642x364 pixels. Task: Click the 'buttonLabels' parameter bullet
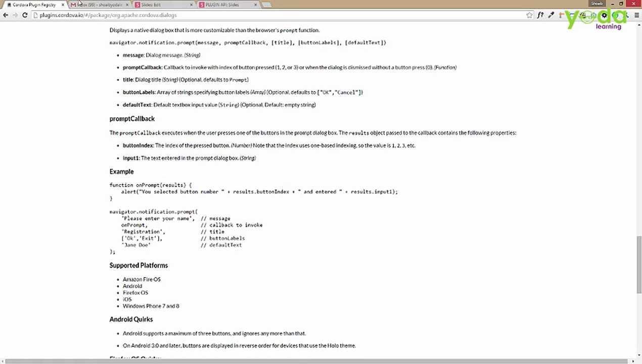tap(243, 93)
